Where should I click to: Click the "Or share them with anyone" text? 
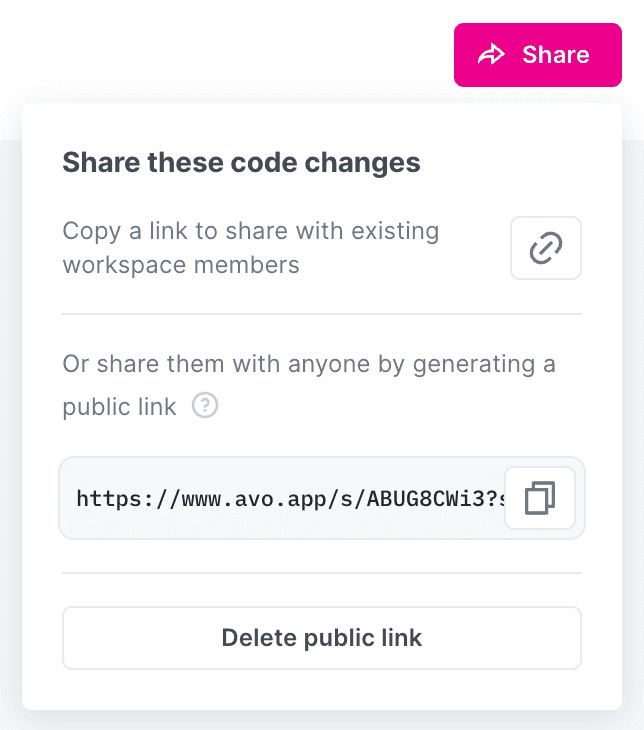click(x=309, y=364)
